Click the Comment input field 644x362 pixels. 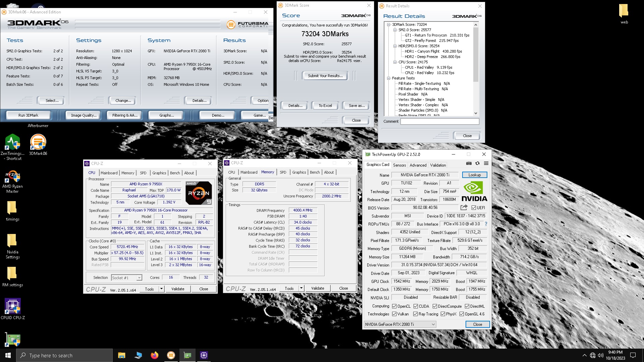click(440, 121)
